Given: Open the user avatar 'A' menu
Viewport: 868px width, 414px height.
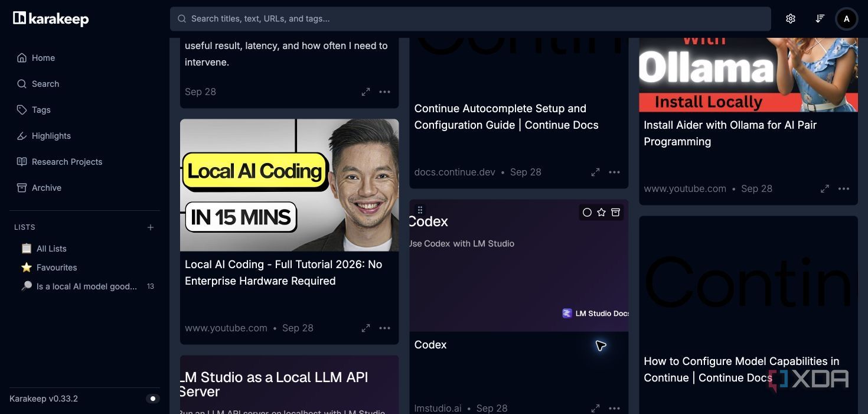Looking at the screenshot, I should (x=847, y=19).
